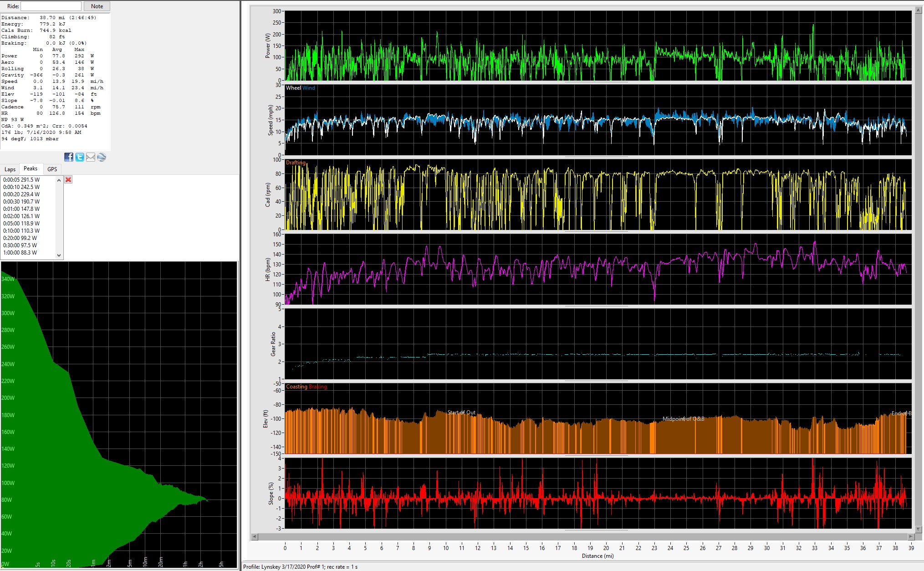Click the Note button

click(x=97, y=6)
